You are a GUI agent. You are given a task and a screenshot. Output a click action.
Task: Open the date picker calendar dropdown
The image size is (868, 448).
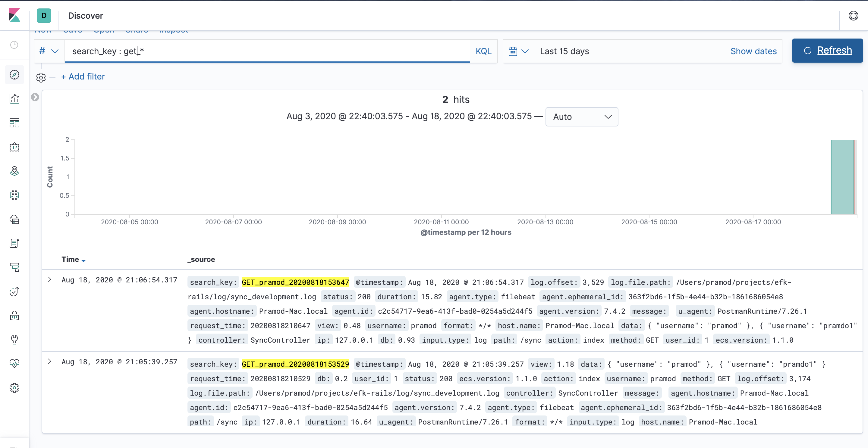[518, 51]
